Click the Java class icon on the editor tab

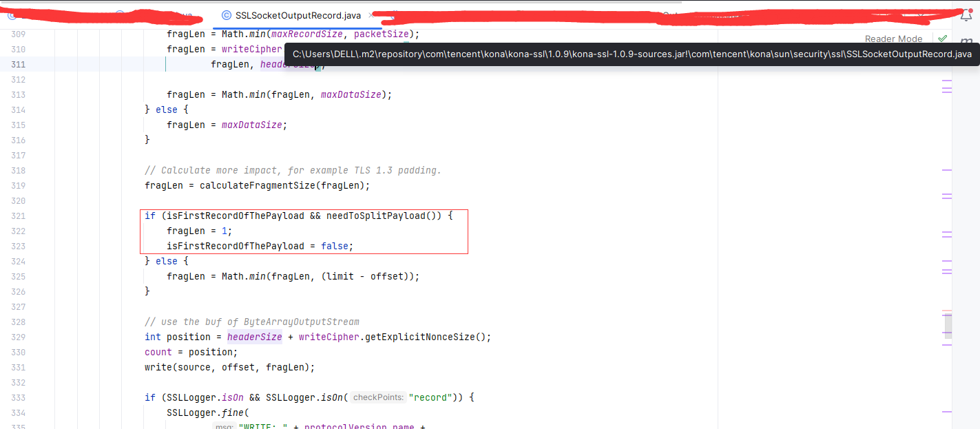[226, 14]
